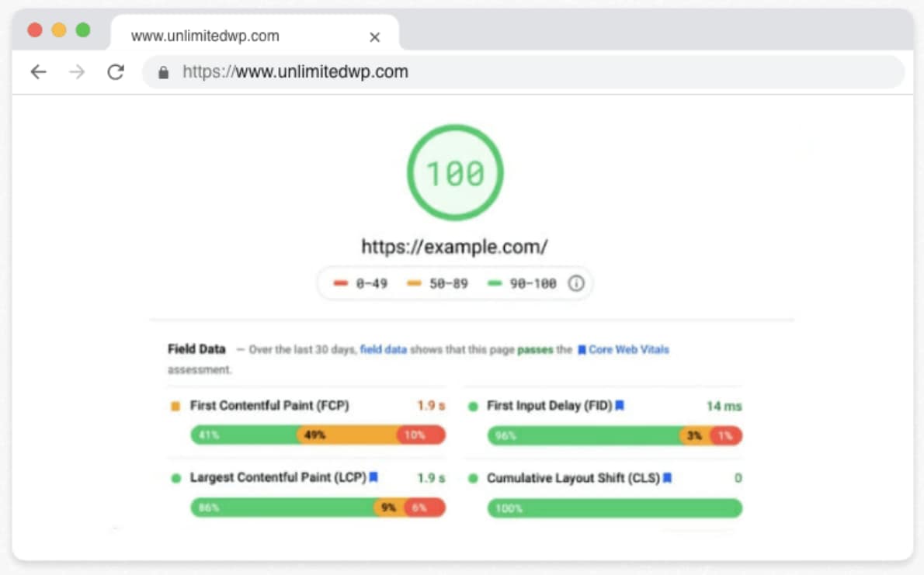Click the 100% green CLS distribution bar
The height and width of the screenshot is (575, 924).
point(615,507)
